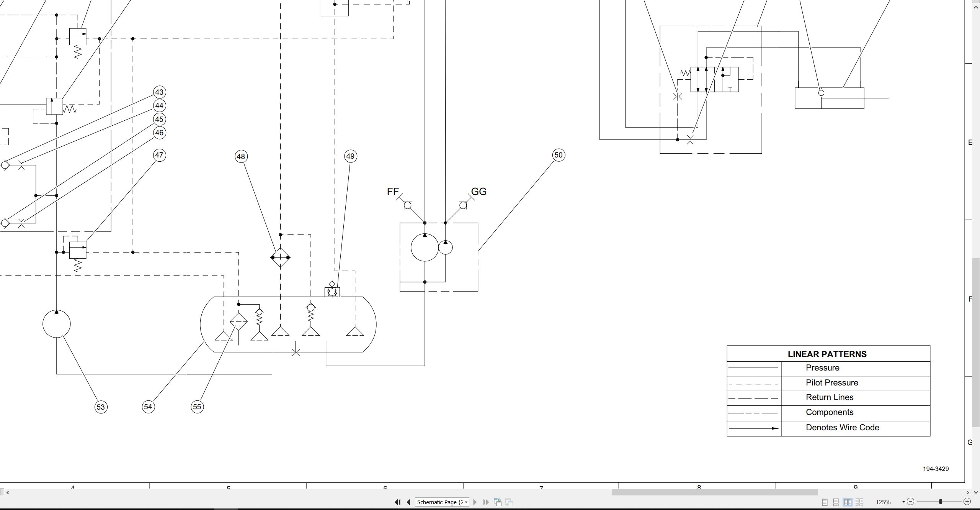980x510 pixels.
Task: Click callout number 49
Action: pos(350,156)
